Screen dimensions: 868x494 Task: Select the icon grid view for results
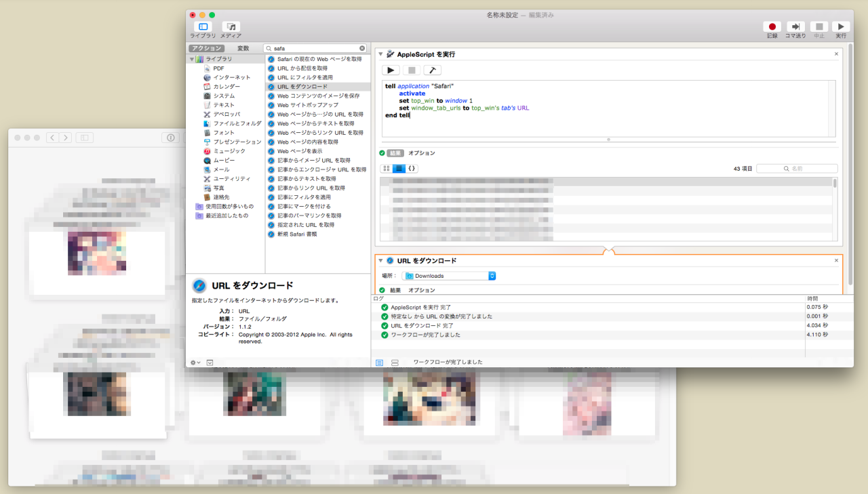coord(387,168)
